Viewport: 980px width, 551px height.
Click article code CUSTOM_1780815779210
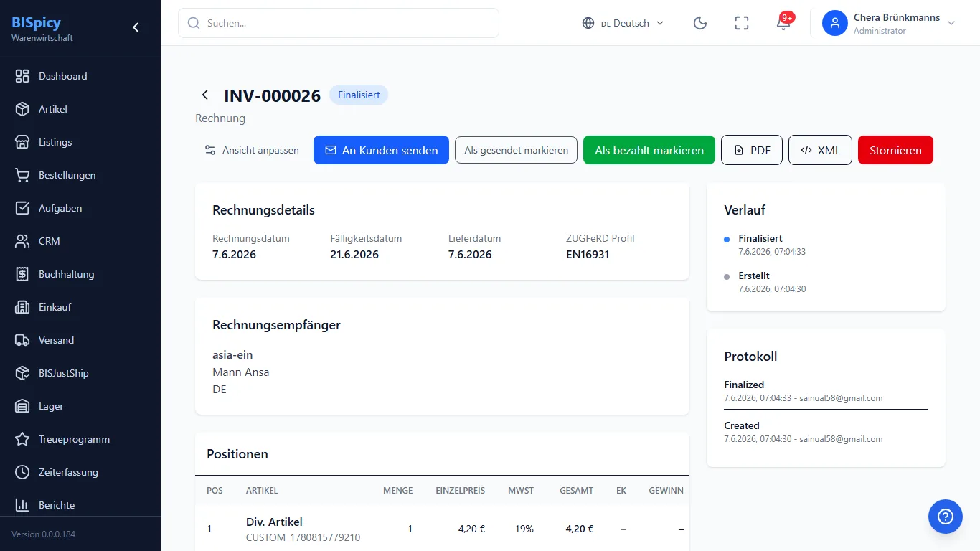tap(303, 537)
